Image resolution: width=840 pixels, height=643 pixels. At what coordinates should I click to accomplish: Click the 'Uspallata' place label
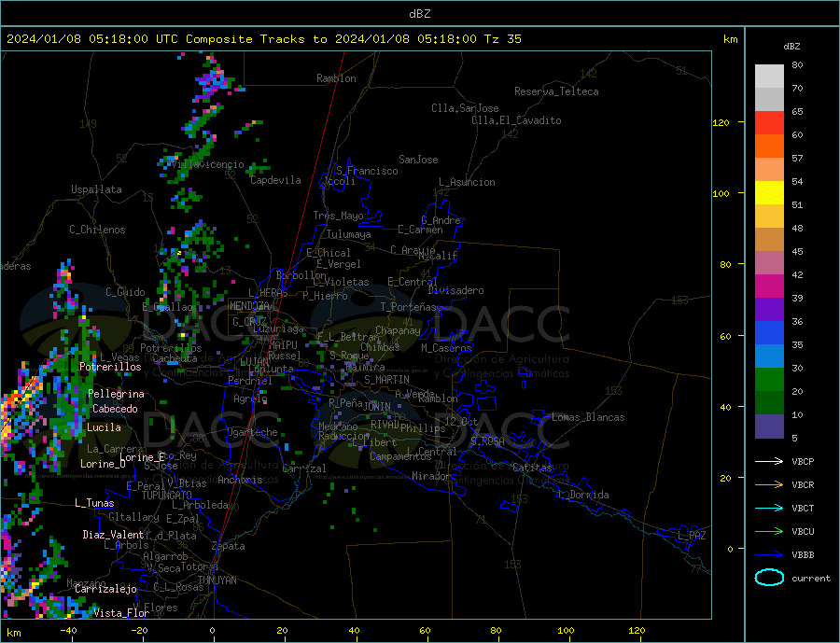click(96, 189)
